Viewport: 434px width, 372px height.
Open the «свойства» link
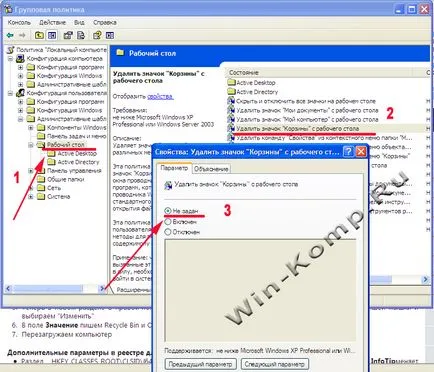tap(160, 96)
